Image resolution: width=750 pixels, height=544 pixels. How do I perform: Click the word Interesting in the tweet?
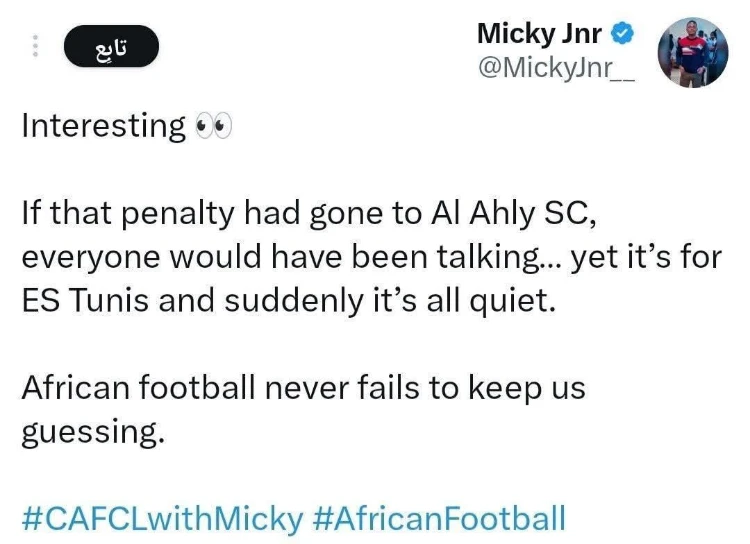click(x=103, y=127)
